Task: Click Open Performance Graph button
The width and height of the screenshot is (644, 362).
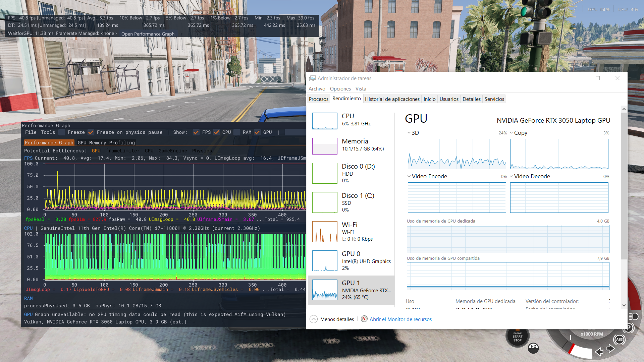Action: 148,34
